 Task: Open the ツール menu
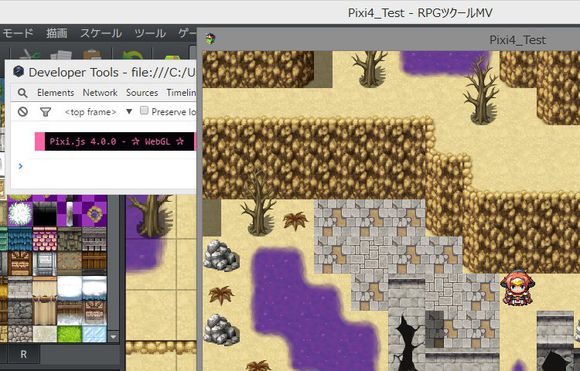[x=150, y=33]
